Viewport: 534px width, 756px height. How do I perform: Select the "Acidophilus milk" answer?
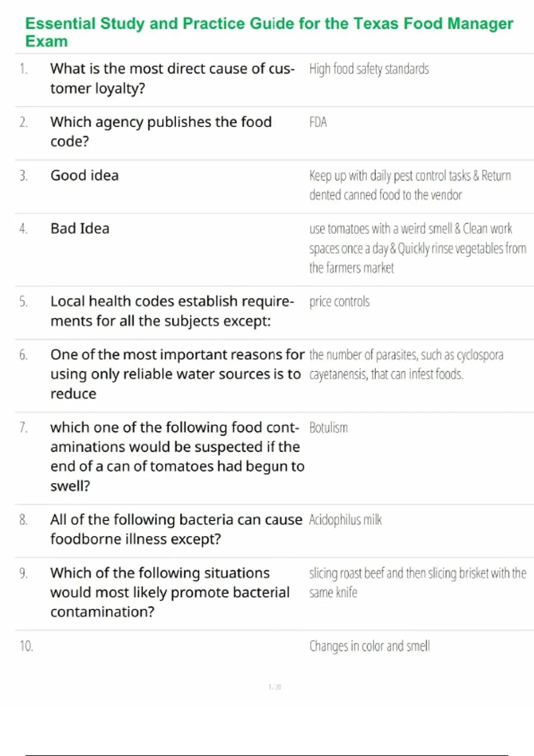[345, 520]
